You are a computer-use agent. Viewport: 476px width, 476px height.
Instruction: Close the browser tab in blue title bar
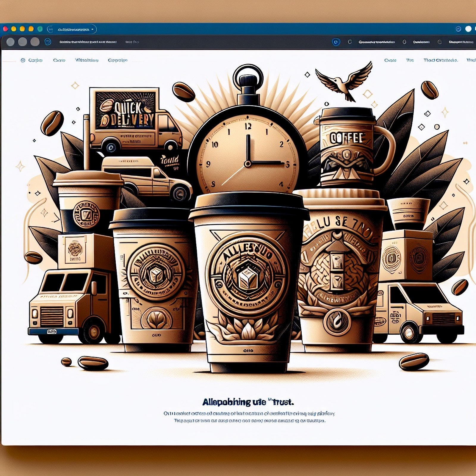coord(93,29)
